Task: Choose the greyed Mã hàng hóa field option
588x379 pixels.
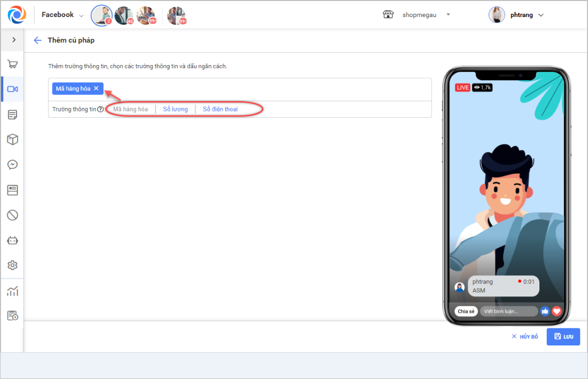Action: coord(131,109)
